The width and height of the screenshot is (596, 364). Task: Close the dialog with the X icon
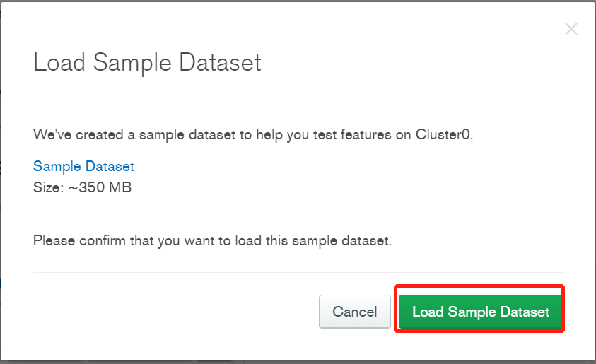point(571,29)
